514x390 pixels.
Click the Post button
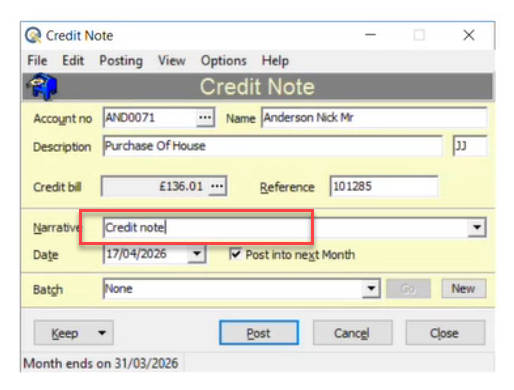(259, 333)
